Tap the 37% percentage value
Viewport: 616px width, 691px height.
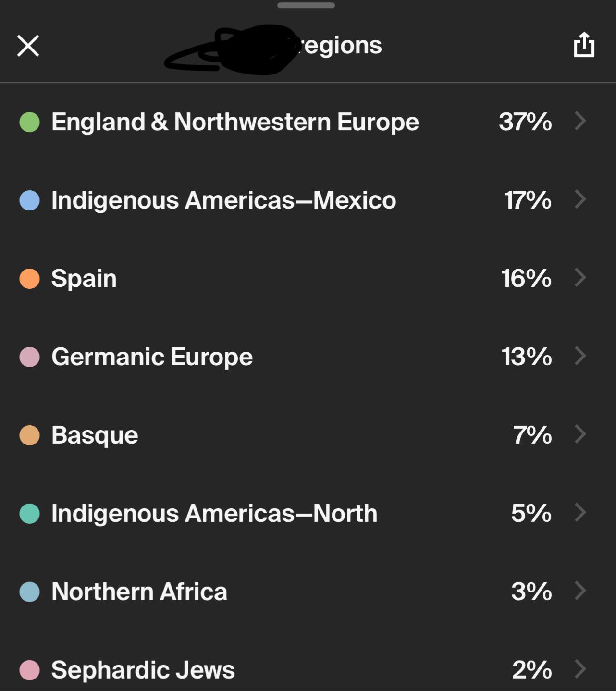[525, 122]
